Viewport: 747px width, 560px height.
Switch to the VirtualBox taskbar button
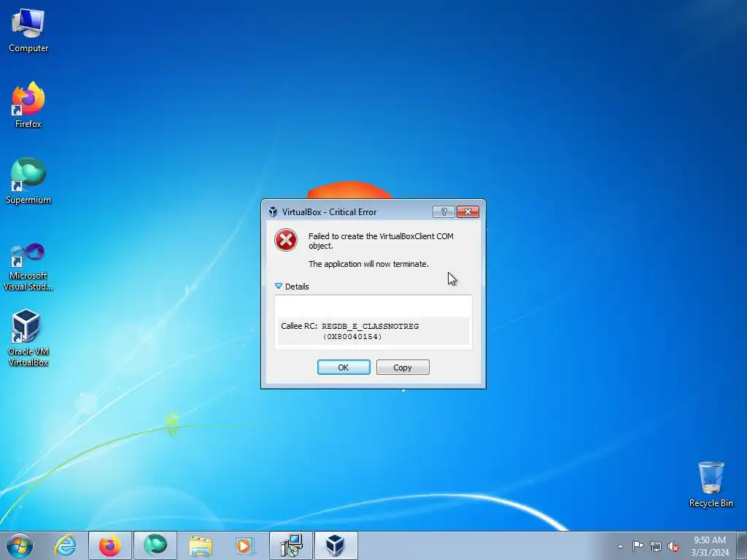tap(336, 545)
